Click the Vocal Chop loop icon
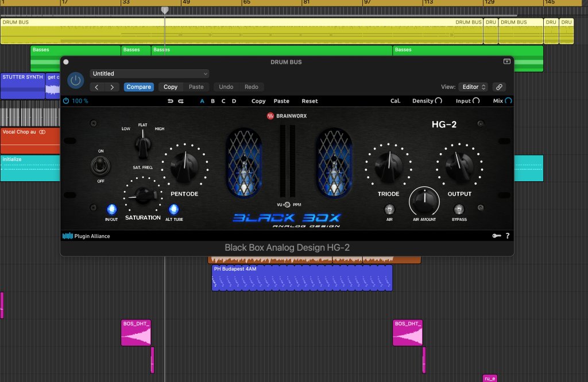588x382 pixels. (42, 132)
